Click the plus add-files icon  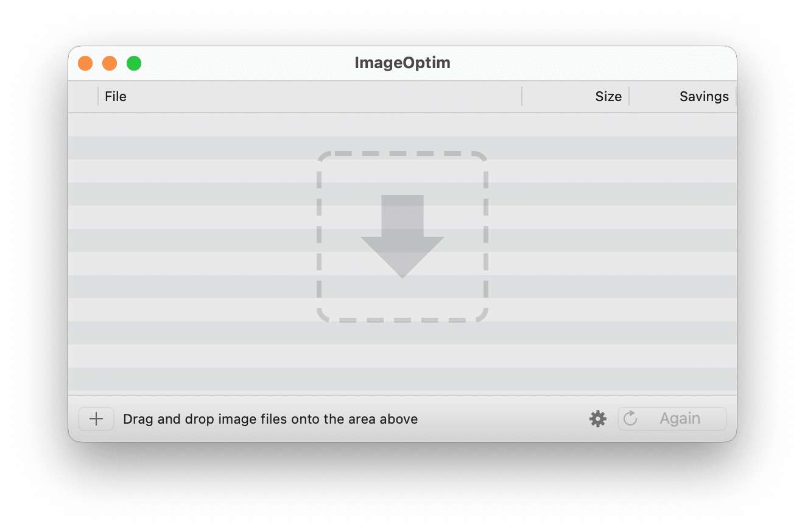[96, 419]
